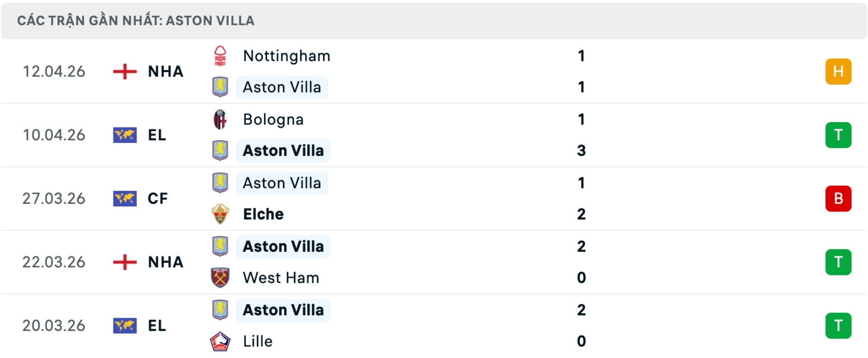868x358 pixels.
Task: Open the West Ham team link
Action: pos(281,278)
